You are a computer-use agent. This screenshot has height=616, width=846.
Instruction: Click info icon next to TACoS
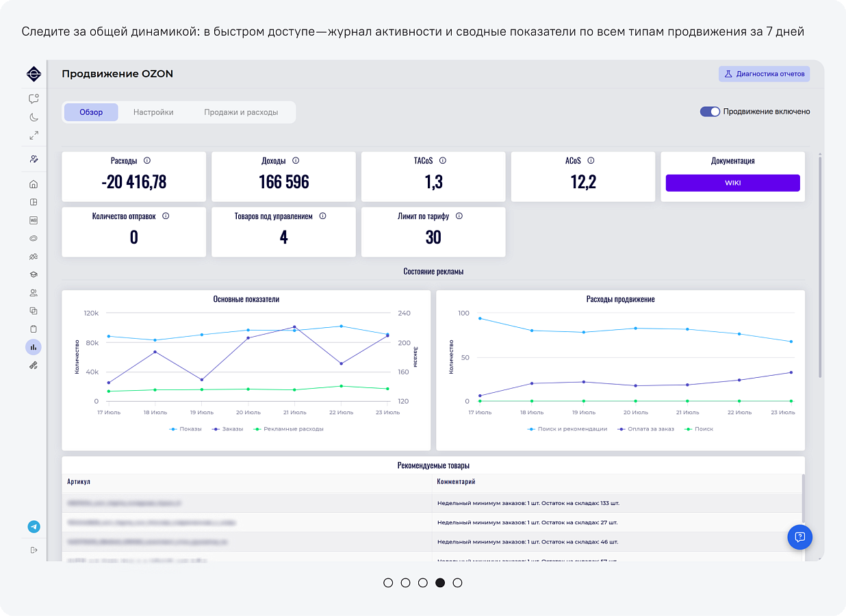tap(443, 161)
